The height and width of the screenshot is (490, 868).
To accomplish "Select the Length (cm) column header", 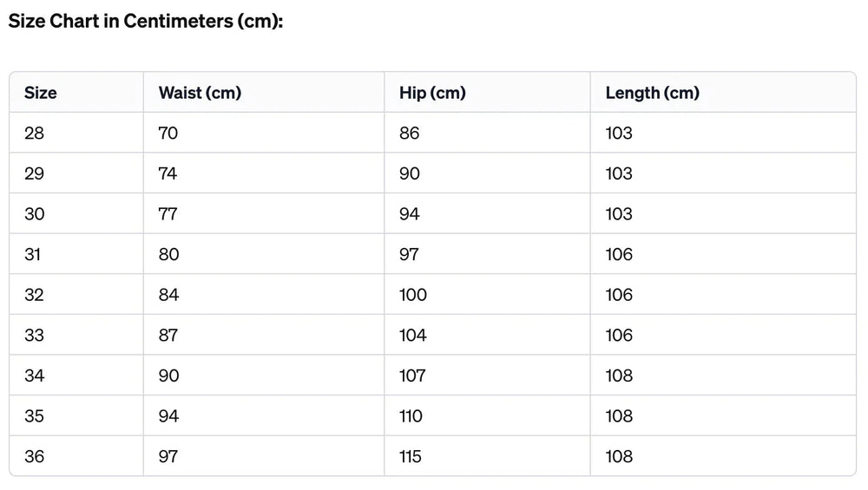I will pyautogui.click(x=652, y=93).
